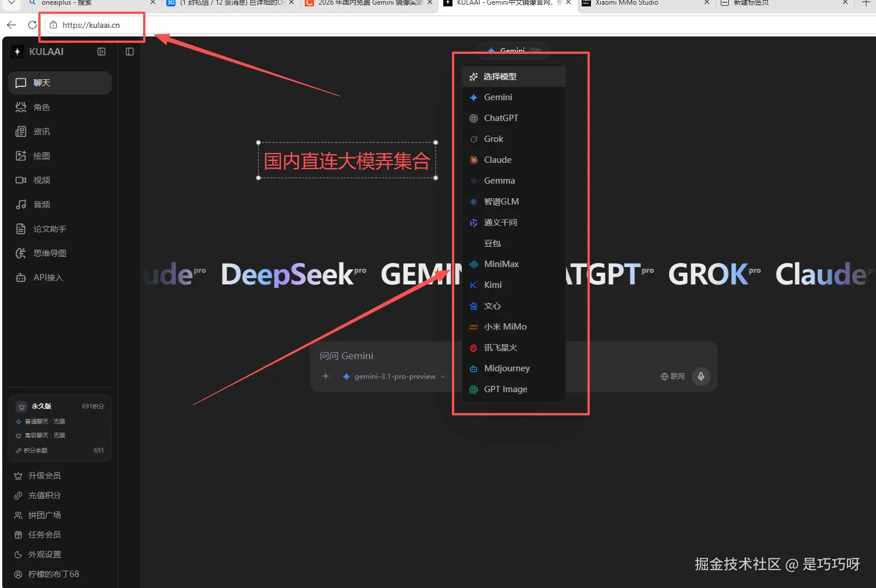Open the 思维导图 mind map tool
Viewport: 876px width, 588px height.
(49, 253)
